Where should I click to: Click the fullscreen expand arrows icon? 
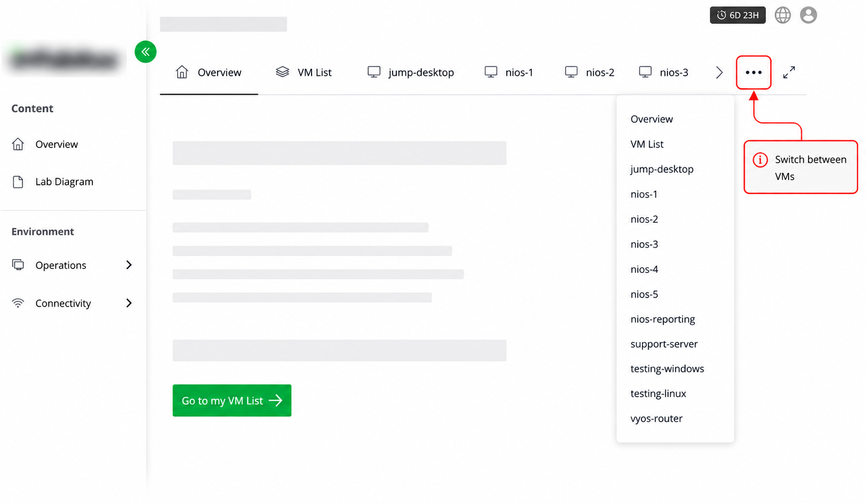point(789,72)
